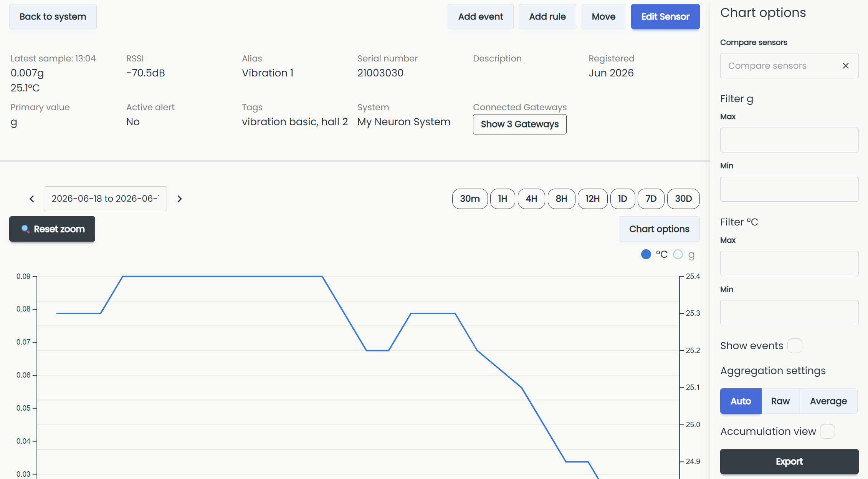Click the registered date Jun 2026

pyautogui.click(x=611, y=73)
